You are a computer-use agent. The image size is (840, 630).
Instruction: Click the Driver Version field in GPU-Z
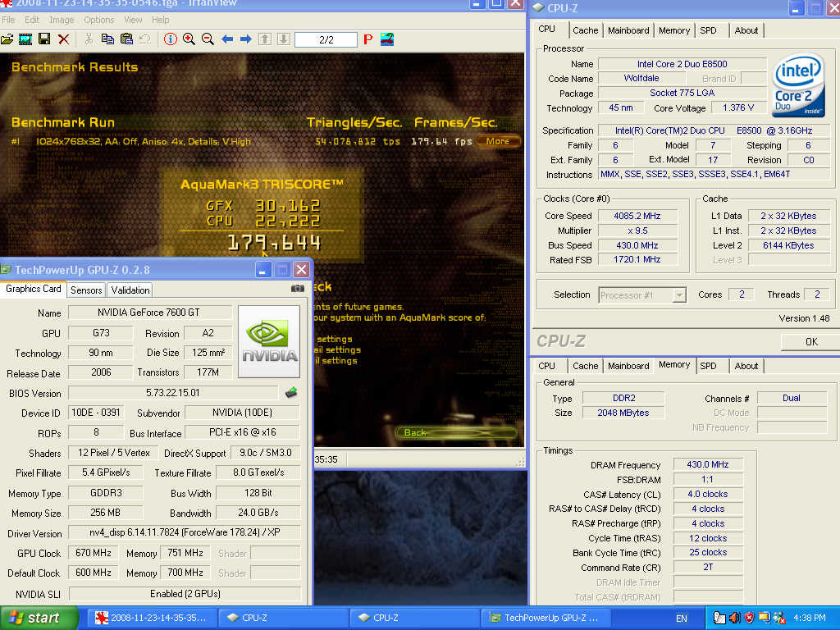point(185,532)
